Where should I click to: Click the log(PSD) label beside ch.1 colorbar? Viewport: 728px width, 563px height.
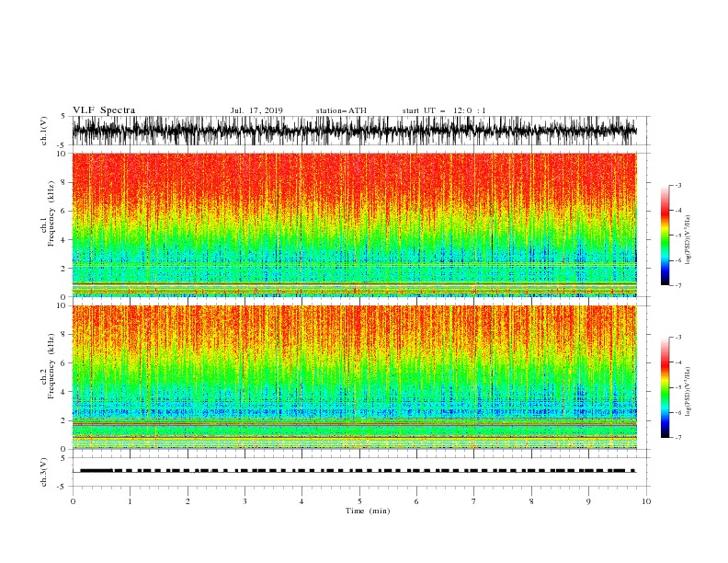click(x=688, y=240)
